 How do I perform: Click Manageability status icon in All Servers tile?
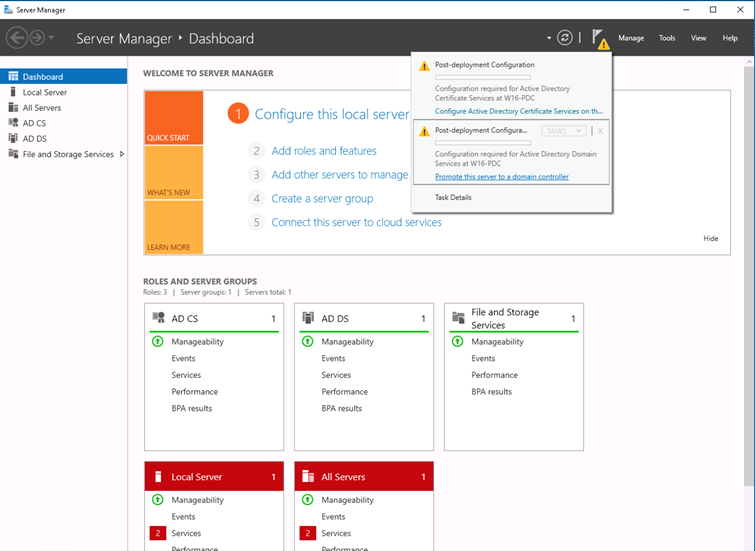(308, 499)
